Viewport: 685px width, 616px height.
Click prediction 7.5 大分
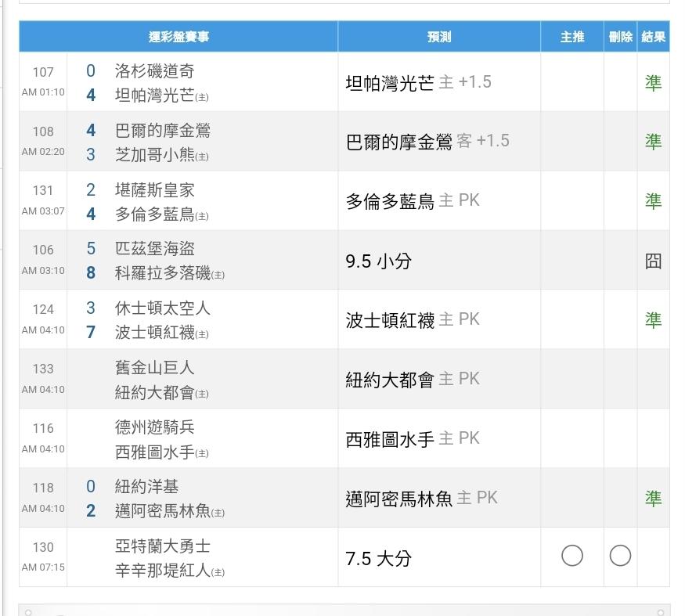(x=378, y=558)
